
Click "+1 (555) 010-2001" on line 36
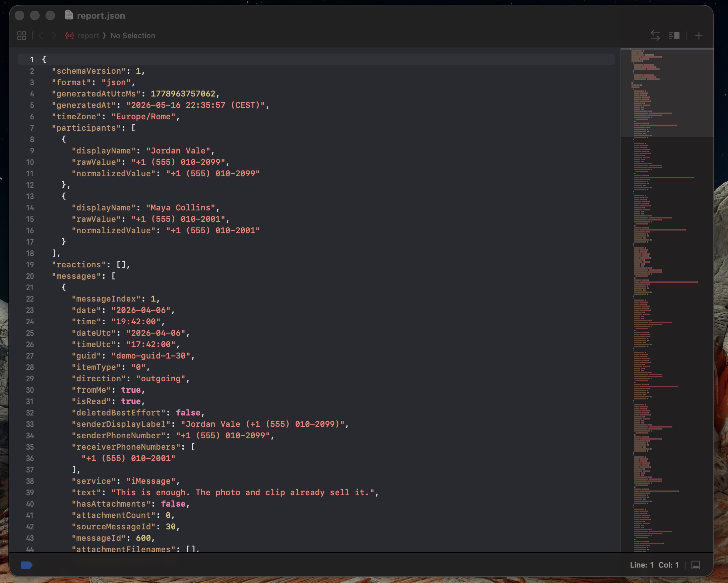tap(128, 458)
